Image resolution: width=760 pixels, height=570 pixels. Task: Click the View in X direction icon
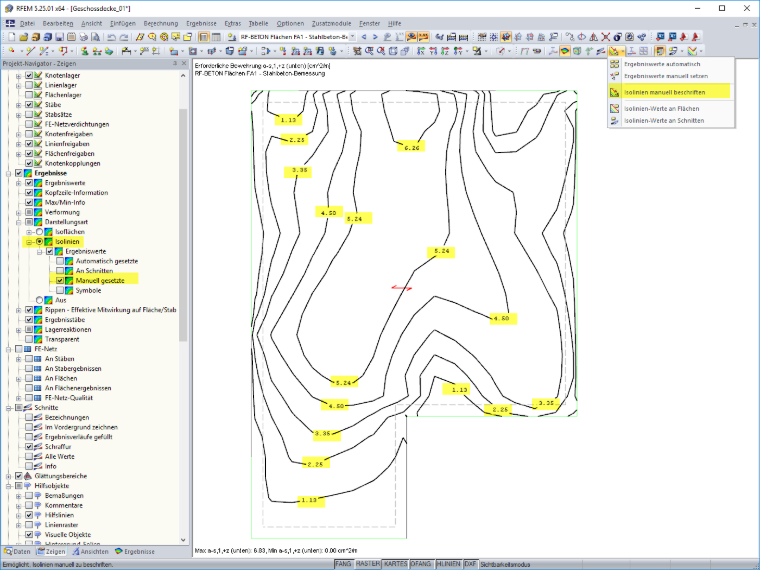[421, 51]
